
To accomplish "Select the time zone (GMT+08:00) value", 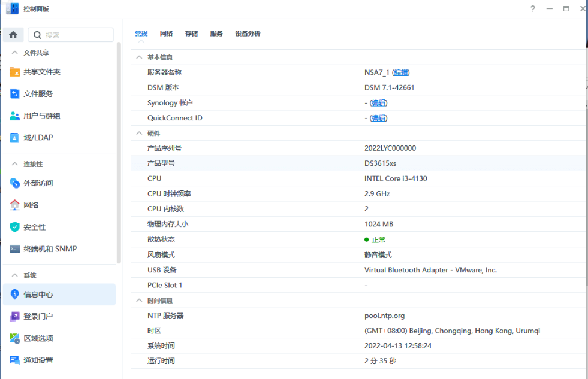I will click(x=453, y=331).
